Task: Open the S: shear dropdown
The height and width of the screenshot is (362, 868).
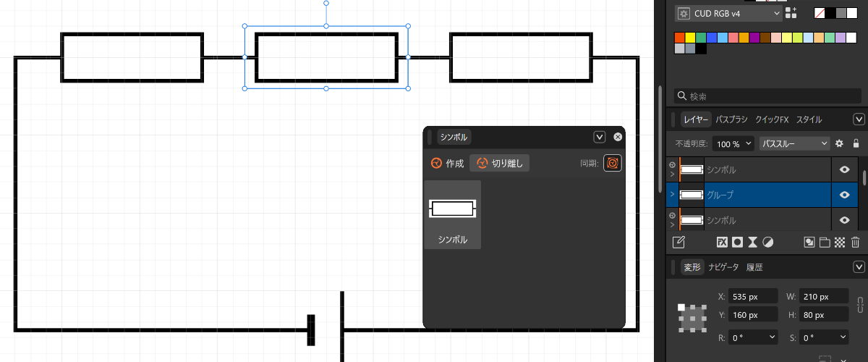Action: tap(823, 337)
